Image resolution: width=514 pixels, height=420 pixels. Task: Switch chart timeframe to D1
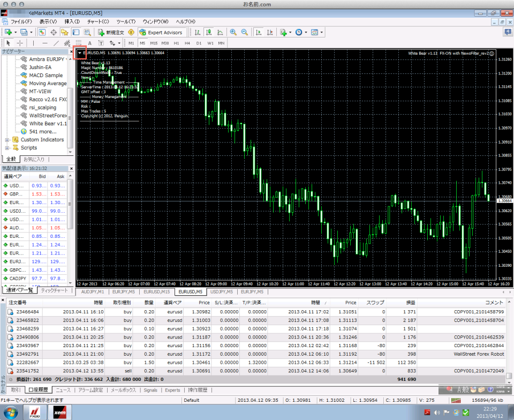point(199,43)
